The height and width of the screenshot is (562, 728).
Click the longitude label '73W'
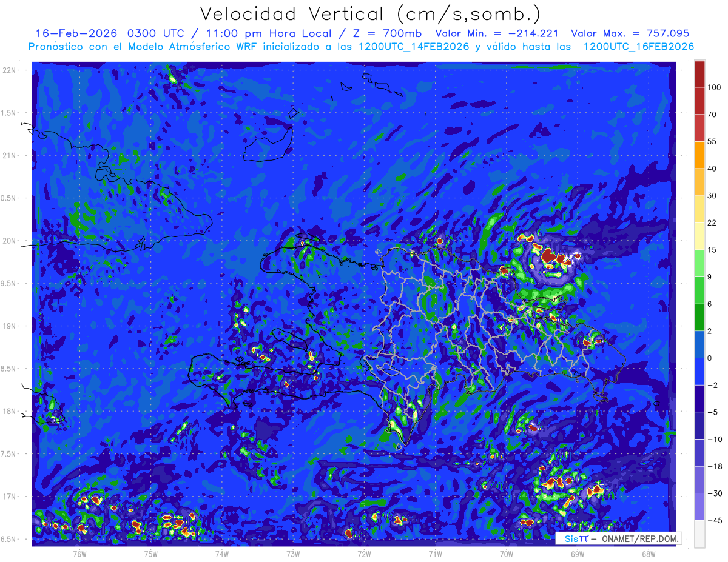293,554
